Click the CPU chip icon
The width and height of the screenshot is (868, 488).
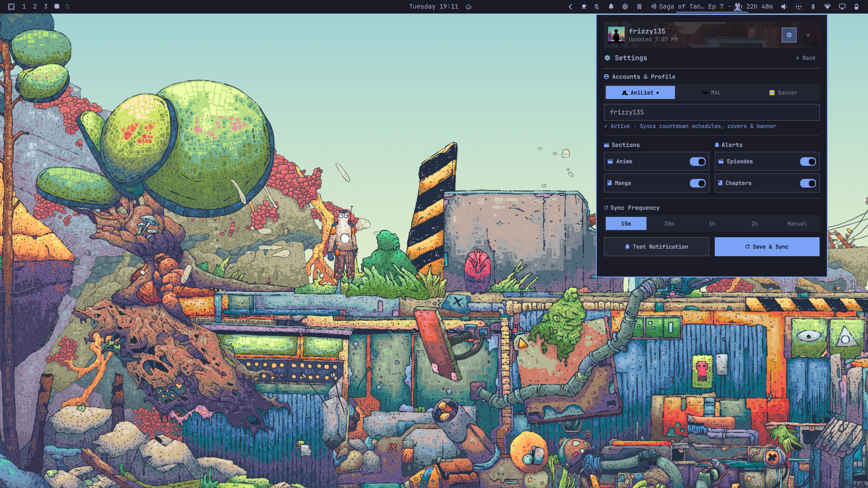tap(625, 6)
